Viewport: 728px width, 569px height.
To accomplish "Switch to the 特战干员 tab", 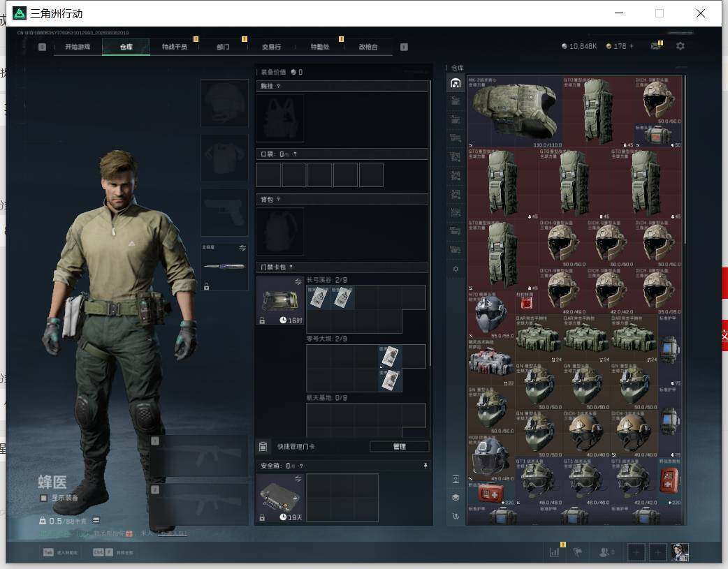I will click(174, 47).
